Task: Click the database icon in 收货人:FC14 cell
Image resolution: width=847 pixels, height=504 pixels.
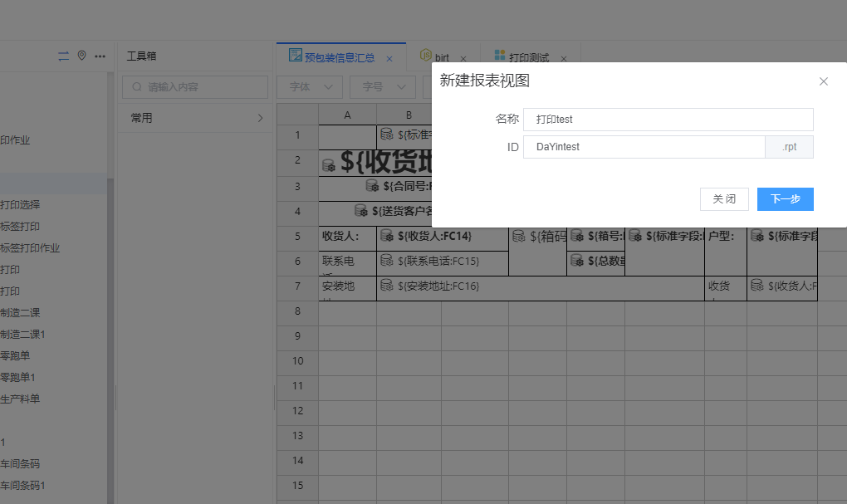Action: (x=386, y=237)
